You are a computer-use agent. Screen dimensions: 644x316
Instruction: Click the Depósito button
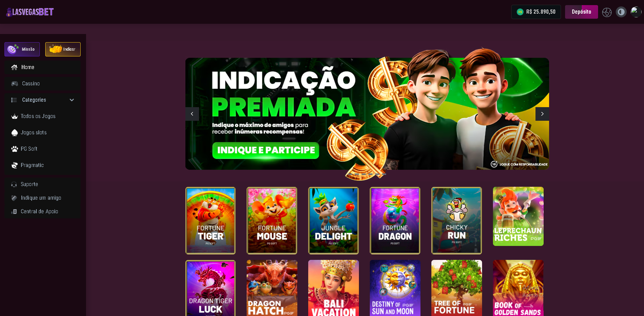tap(581, 12)
